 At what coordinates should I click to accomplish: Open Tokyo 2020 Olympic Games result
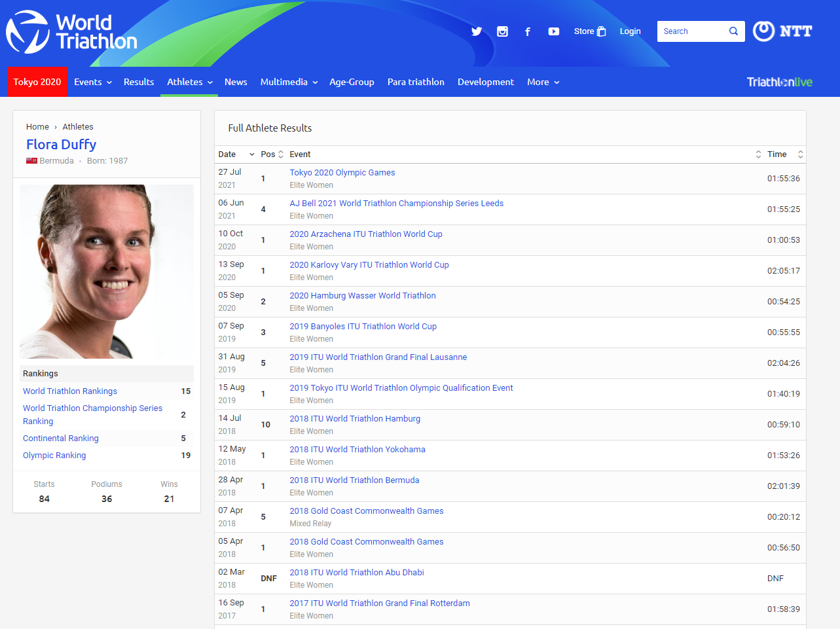(342, 173)
